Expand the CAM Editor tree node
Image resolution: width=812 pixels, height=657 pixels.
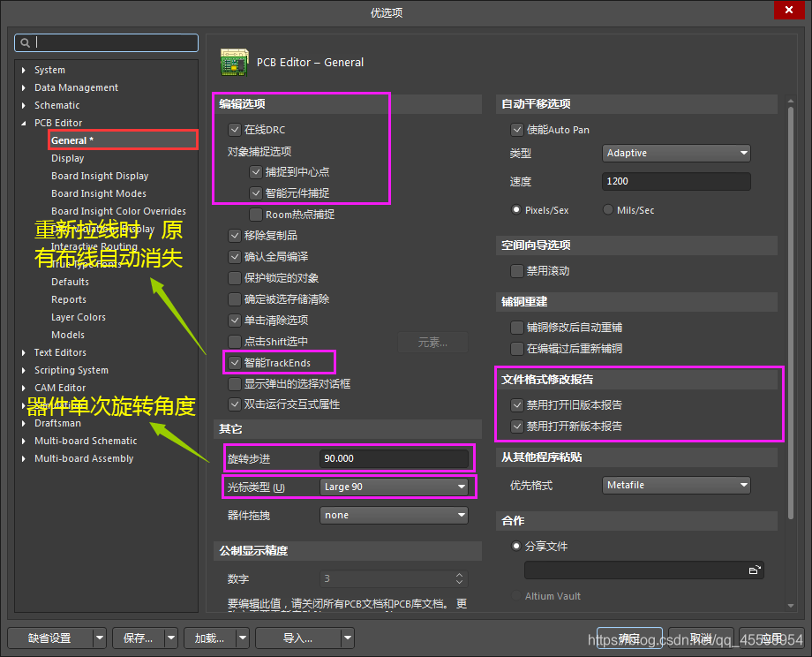point(23,388)
